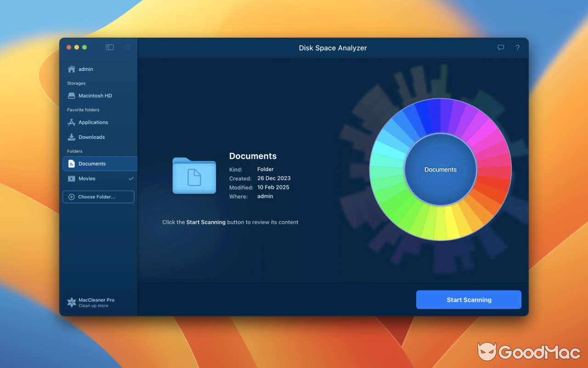
Task: Open Choose Folder dialog
Action: point(98,196)
